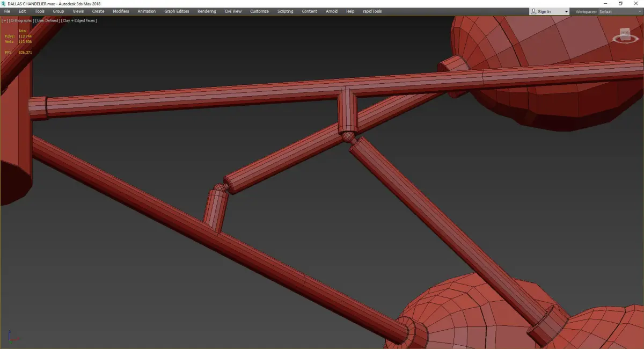
Task: Restore down the 3ds Max window
Action: click(x=620, y=3)
